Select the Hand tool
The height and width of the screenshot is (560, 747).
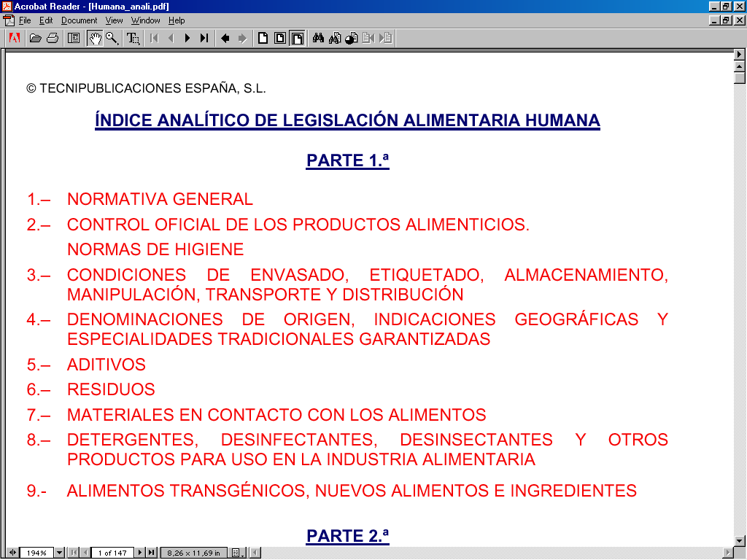pos(96,38)
